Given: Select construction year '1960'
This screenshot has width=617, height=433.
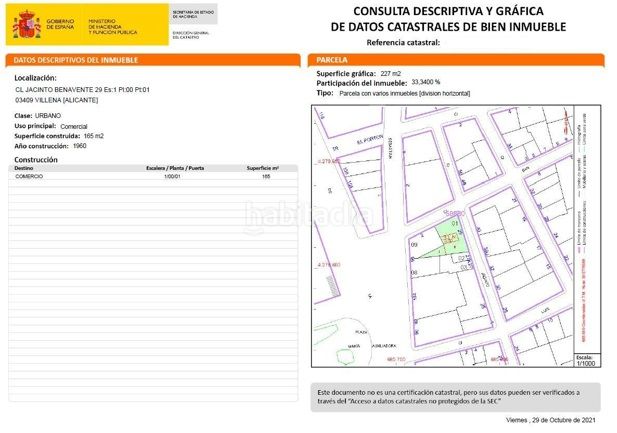Looking at the screenshot, I should [x=79, y=146].
